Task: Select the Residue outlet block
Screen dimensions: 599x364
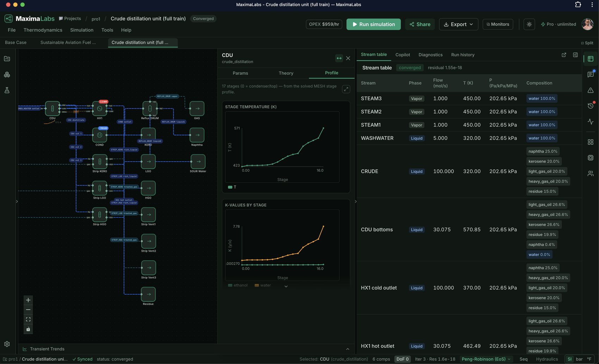Action: (148, 294)
